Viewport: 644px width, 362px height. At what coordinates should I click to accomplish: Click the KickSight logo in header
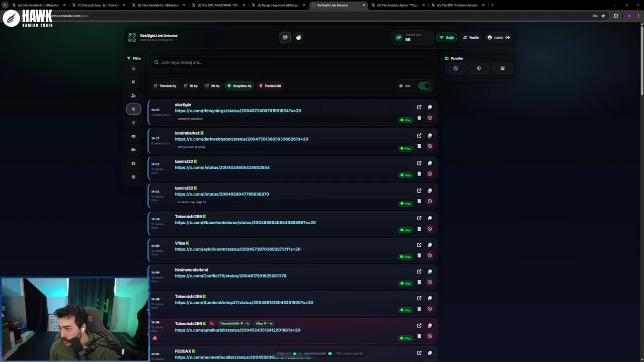(x=132, y=38)
